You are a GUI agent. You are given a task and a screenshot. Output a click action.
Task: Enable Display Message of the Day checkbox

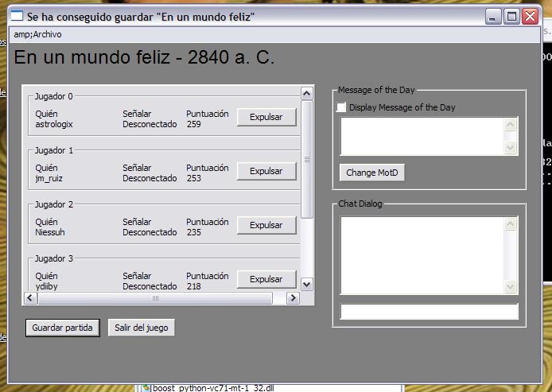pyautogui.click(x=341, y=107)
